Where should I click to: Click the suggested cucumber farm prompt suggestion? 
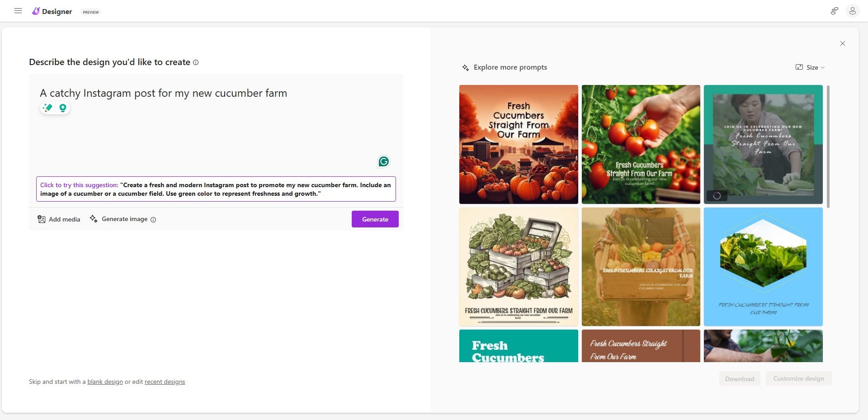click(x=216, y=189)
